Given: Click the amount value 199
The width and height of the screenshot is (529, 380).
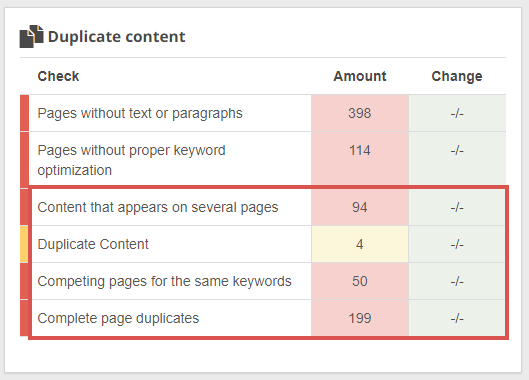Looking at the screenshot, I should pyautogui.click(x=360, y=318).
